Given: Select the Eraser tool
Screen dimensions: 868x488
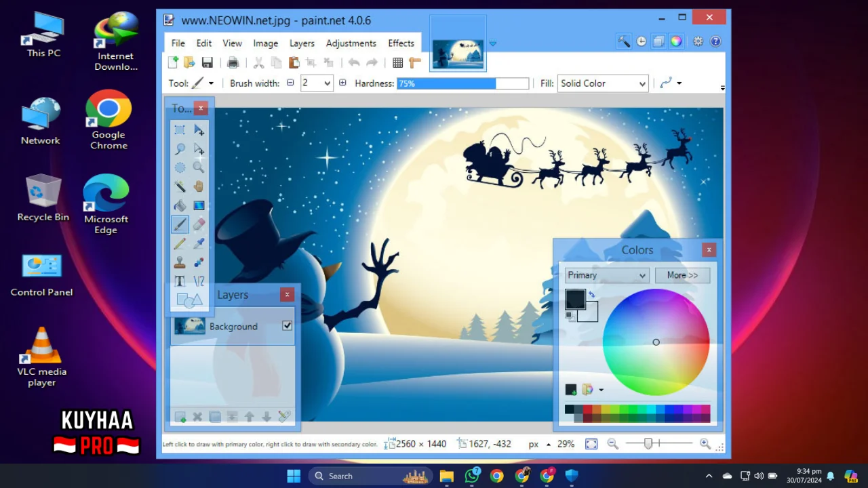Looking at the screenshot, I should [x=199, y=224].
